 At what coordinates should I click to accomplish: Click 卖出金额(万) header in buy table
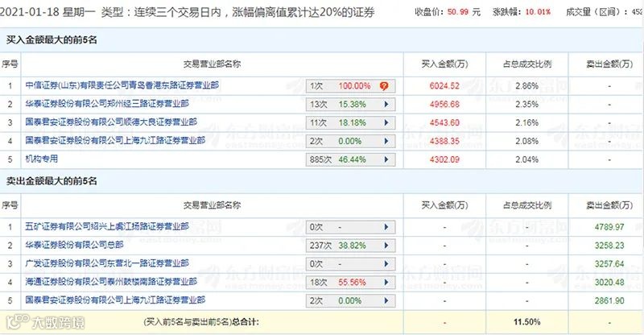coord(609,64)
